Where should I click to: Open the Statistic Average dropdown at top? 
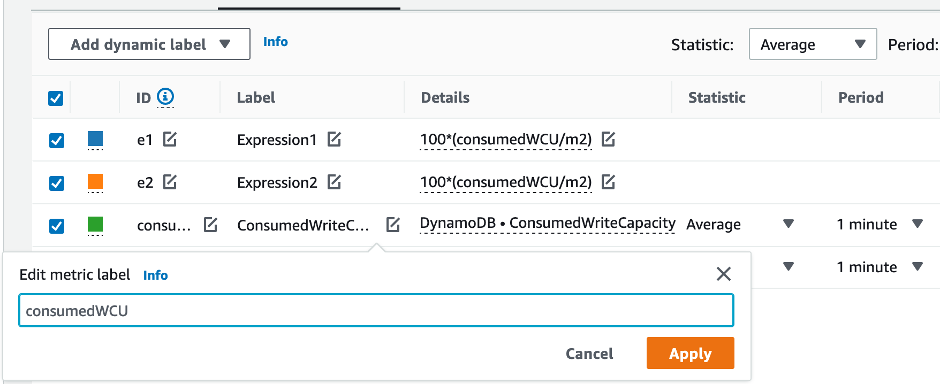[813, 44]
